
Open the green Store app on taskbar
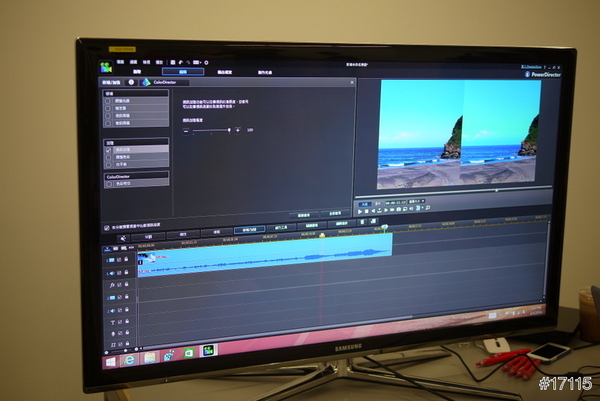[x=188, y=353]
